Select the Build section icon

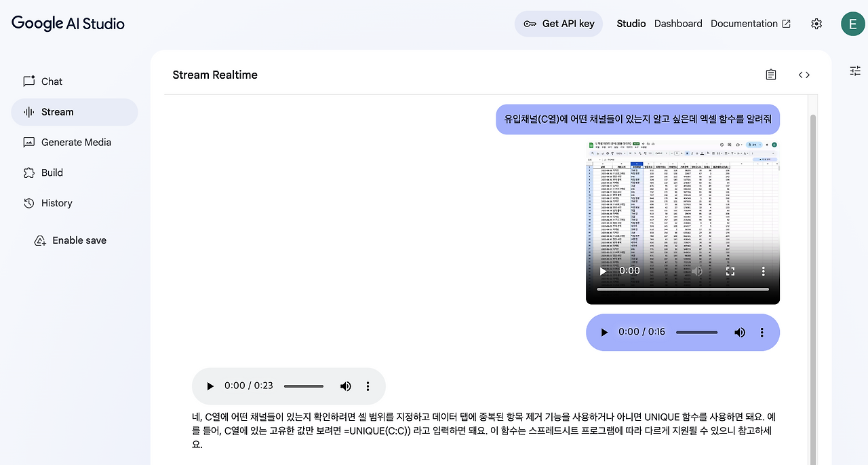(28, 172)
